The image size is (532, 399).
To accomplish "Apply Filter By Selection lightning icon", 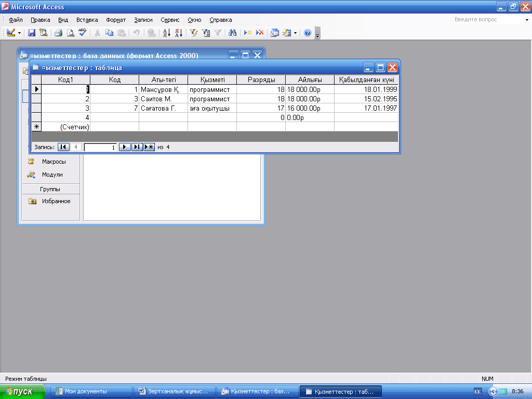I will [x=194, y=33].
